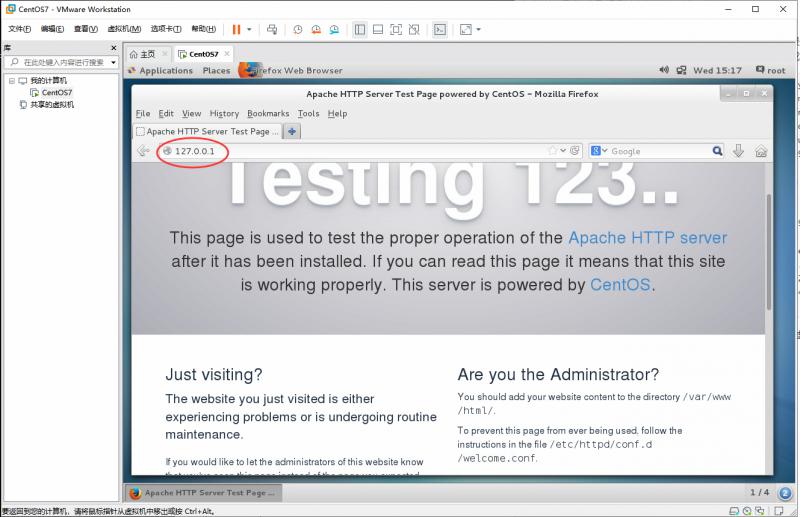
Task: Open the dropdown arrow beside the pause button
Action: [x=249, y=30]
